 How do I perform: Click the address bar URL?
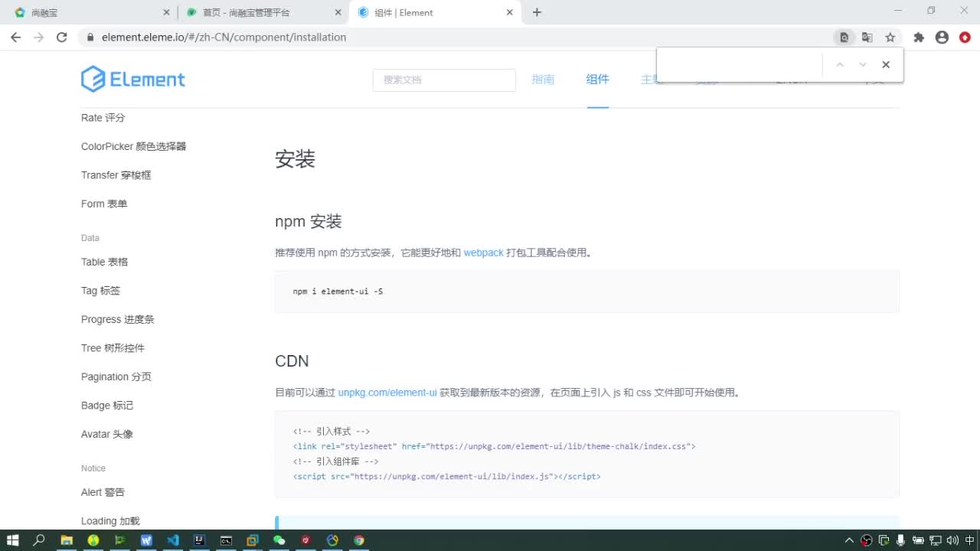(x=224, y=37)
